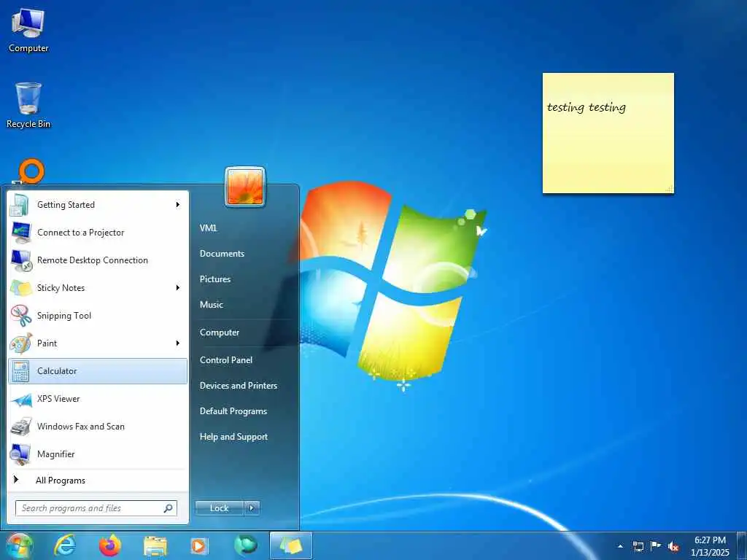Open Music library link
This screenshot has width=747, height=560.
click(211, 305)
